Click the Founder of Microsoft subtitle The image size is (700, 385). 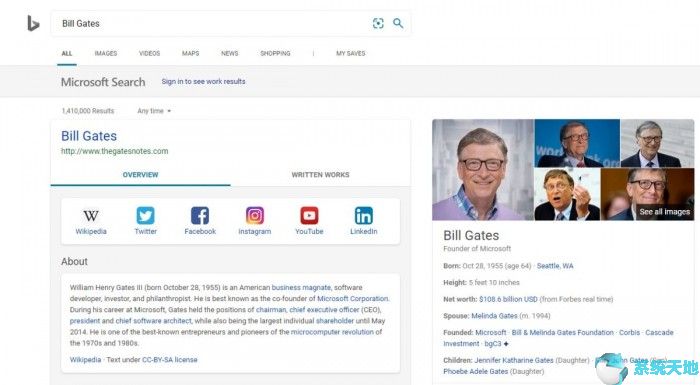tap(477, 248)
